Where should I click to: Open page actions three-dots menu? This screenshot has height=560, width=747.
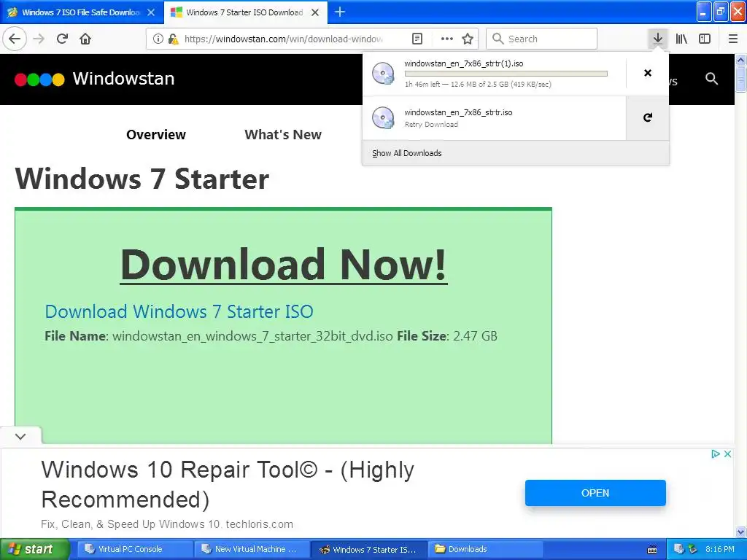[x=447, y=39]
